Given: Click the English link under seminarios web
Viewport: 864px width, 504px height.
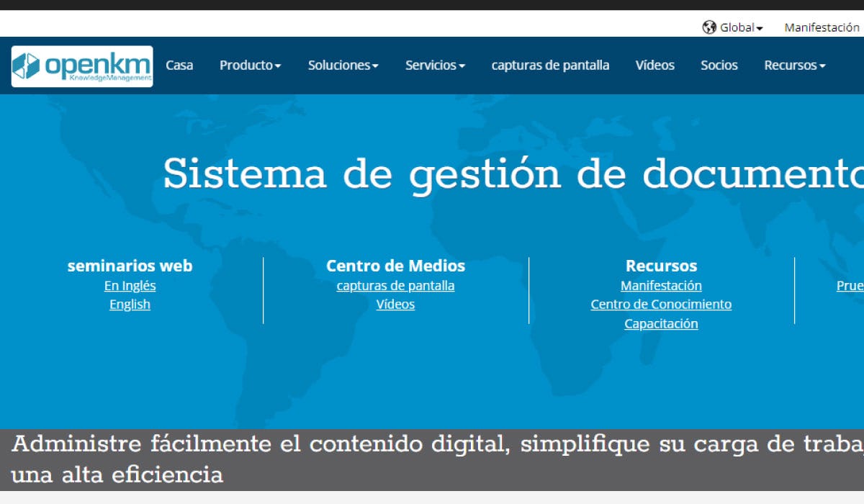Looking at the screenshot, I should pos(130,305).
